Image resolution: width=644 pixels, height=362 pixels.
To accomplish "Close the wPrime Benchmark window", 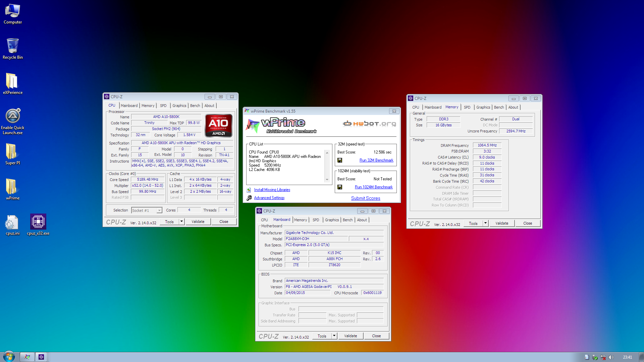I will pos(394,111).
